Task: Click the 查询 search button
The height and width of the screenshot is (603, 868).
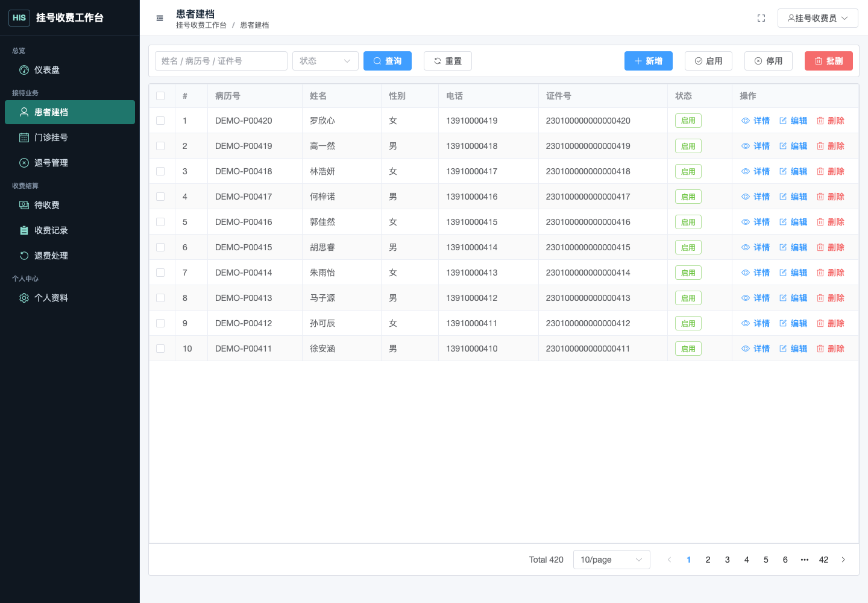Action: pyautogui.click(x=388, y=61)
